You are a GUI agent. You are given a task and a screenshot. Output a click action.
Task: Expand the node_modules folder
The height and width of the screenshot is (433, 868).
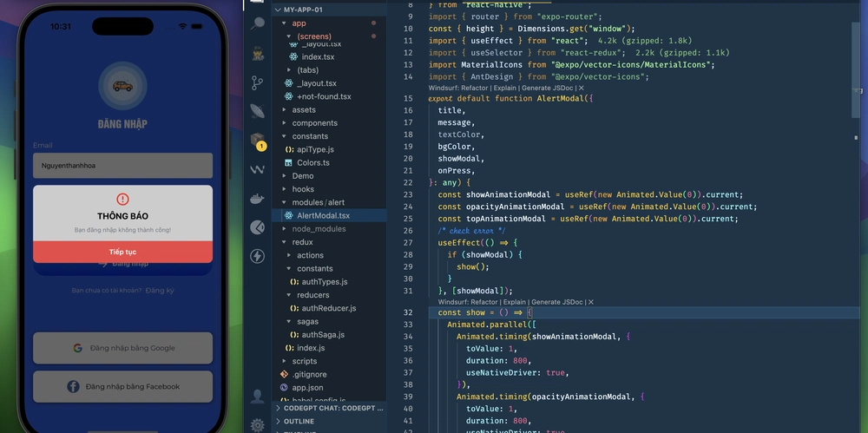pyautogui.click(x=319, y=229)
